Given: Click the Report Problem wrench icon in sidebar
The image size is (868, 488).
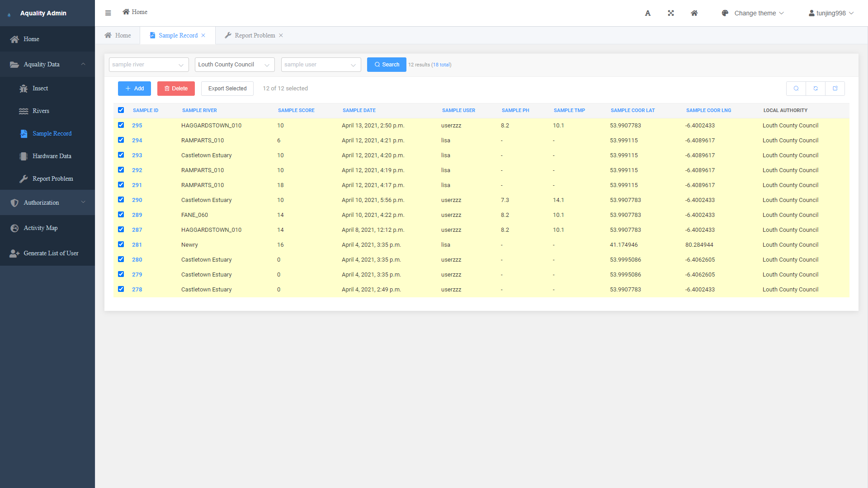Looking at the screenshot, I should pos(24,179).
